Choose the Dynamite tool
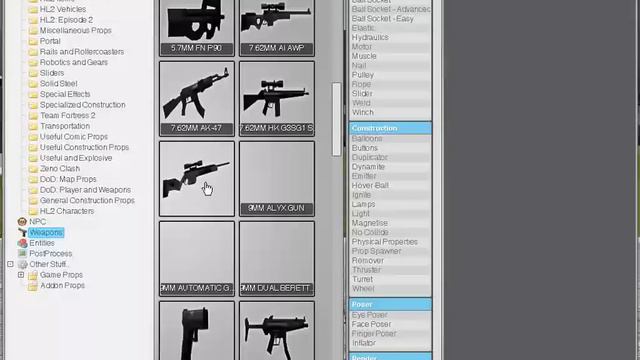 point(368,167)
